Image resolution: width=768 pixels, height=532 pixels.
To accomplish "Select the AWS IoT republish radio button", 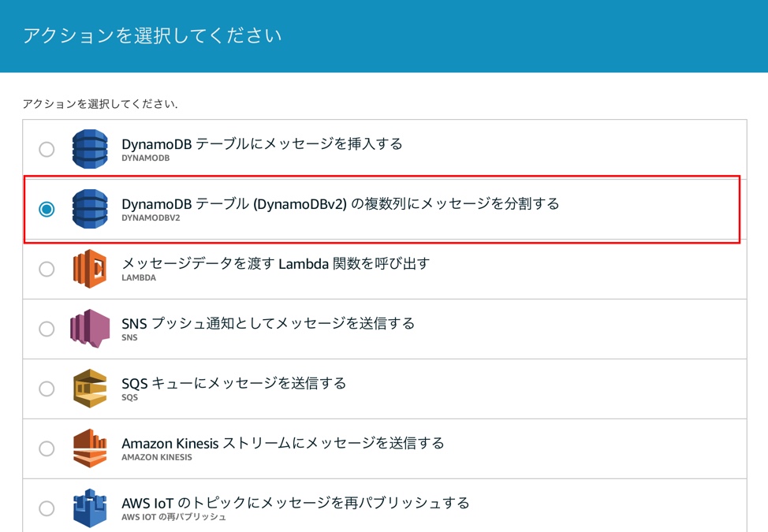I will pos(47,507).
